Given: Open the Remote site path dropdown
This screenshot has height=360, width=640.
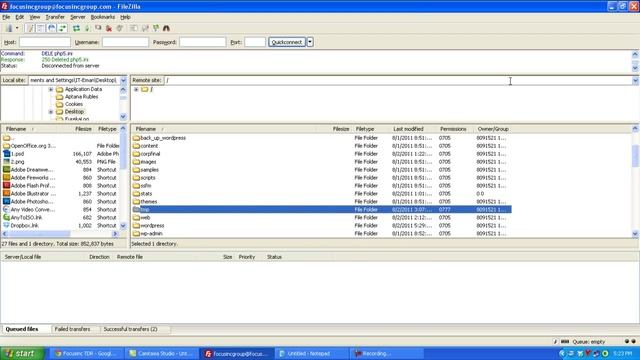Looking at the screenshot, I should (636, 80).
